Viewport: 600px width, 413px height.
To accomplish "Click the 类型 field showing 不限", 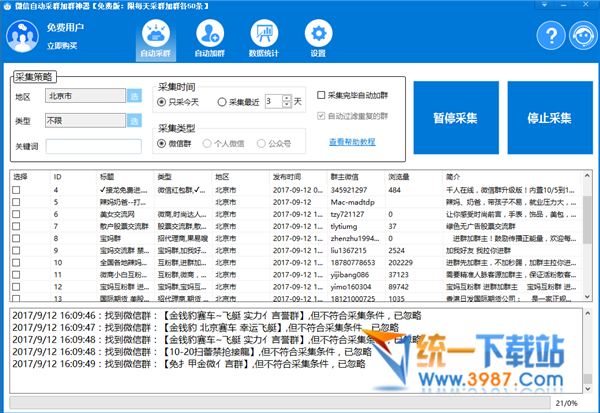I will (x=85, y=121).
